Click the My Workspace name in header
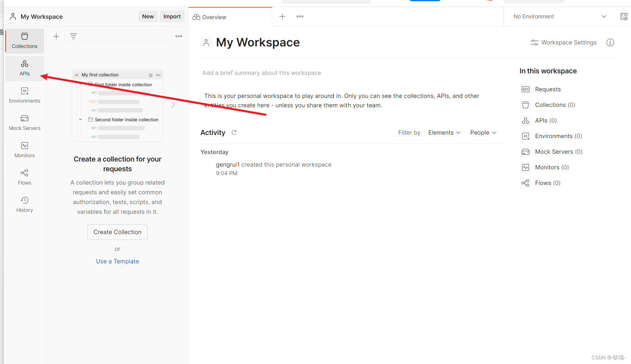Screen dimensions: 631x364 [x=42, y=16]
